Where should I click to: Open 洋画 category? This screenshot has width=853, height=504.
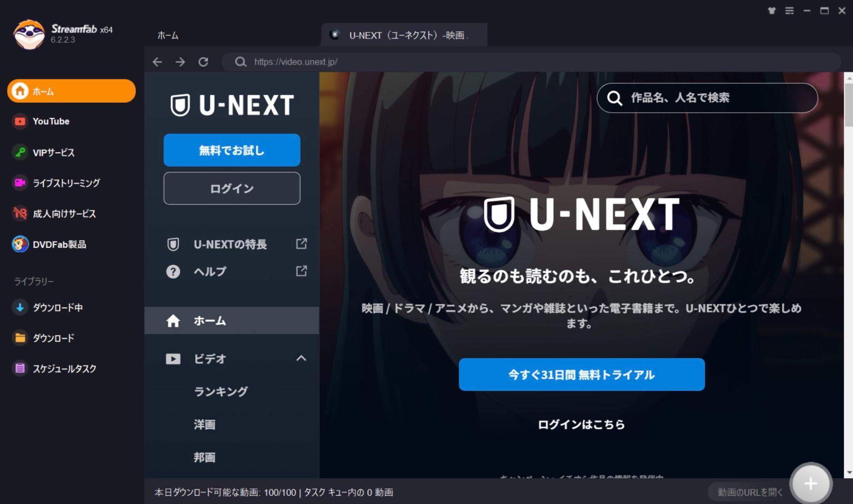point(205,425)
